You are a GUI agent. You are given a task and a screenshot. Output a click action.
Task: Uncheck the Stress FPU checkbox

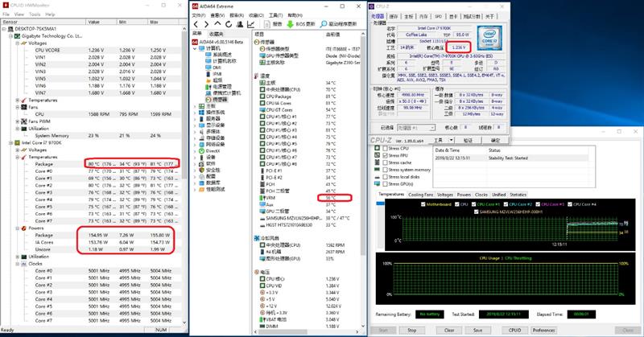(386, 155)
